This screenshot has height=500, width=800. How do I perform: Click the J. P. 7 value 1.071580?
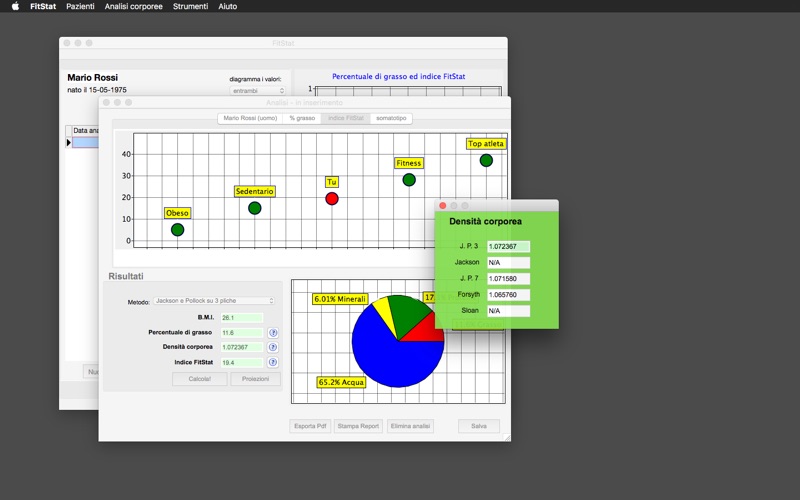[508, 279]
